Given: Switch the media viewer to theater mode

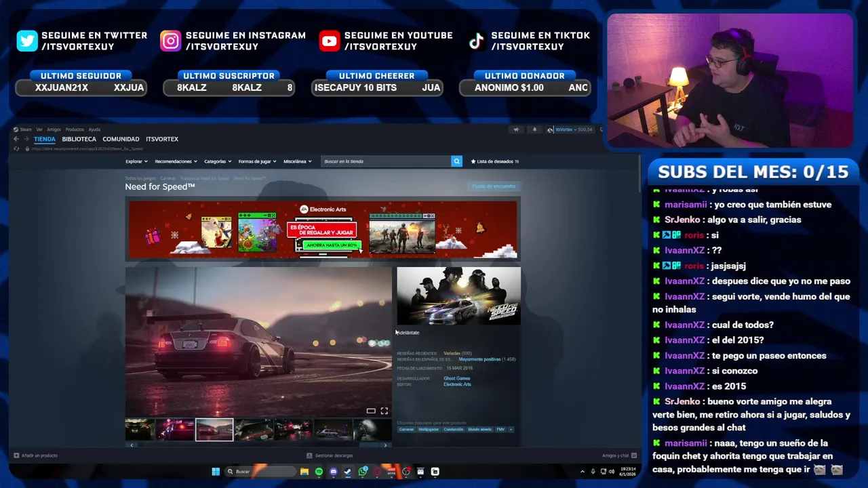Looking at the screenshot, I should 371,411.
